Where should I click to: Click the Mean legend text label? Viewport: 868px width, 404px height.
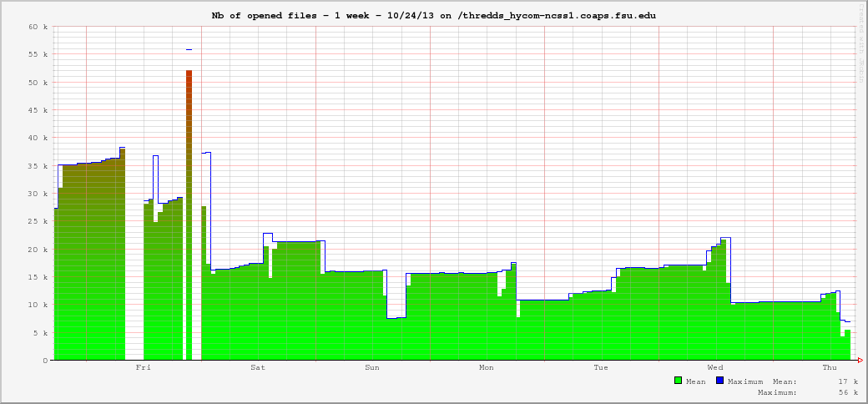(x=696, y=381)
